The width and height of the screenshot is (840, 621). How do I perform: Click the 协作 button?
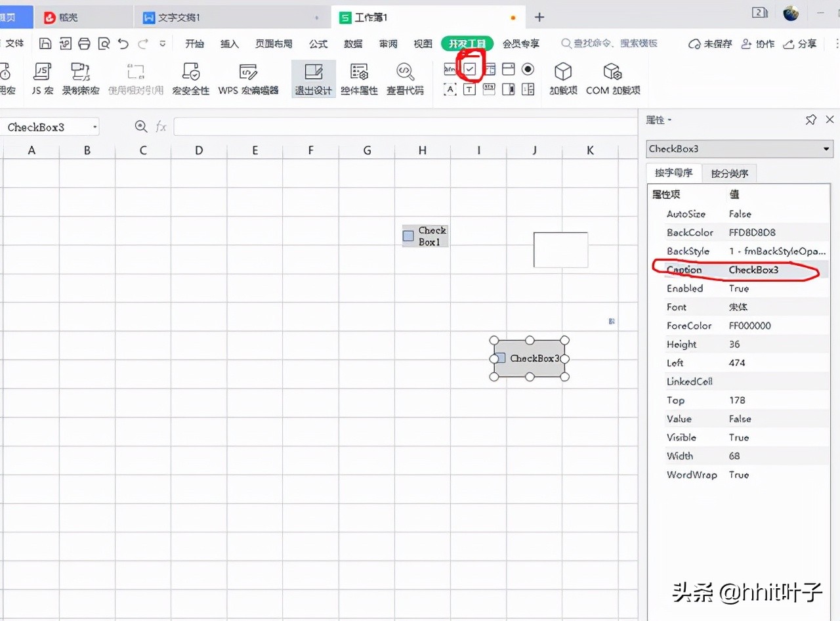point(758,44)
